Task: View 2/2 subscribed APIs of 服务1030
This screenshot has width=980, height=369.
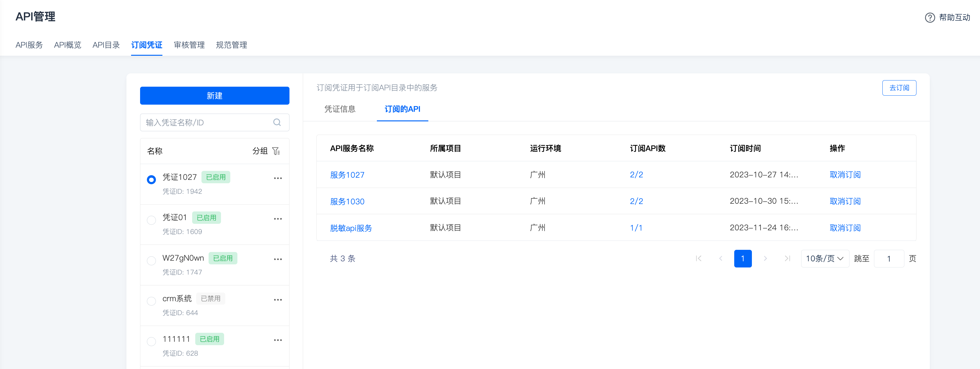Action: click(636, 202)
